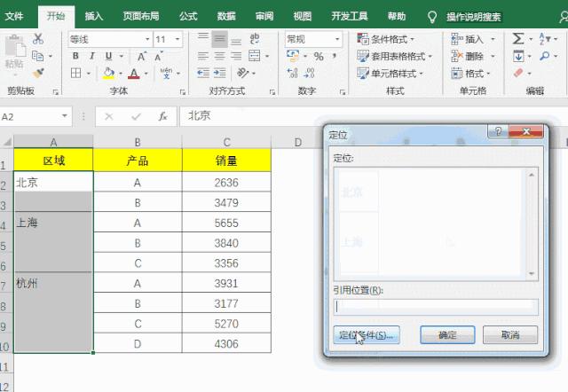This screenshot has width=568, height=392.
Task: Click 确定 button in 定位 dialog
Action: [447, 335]
